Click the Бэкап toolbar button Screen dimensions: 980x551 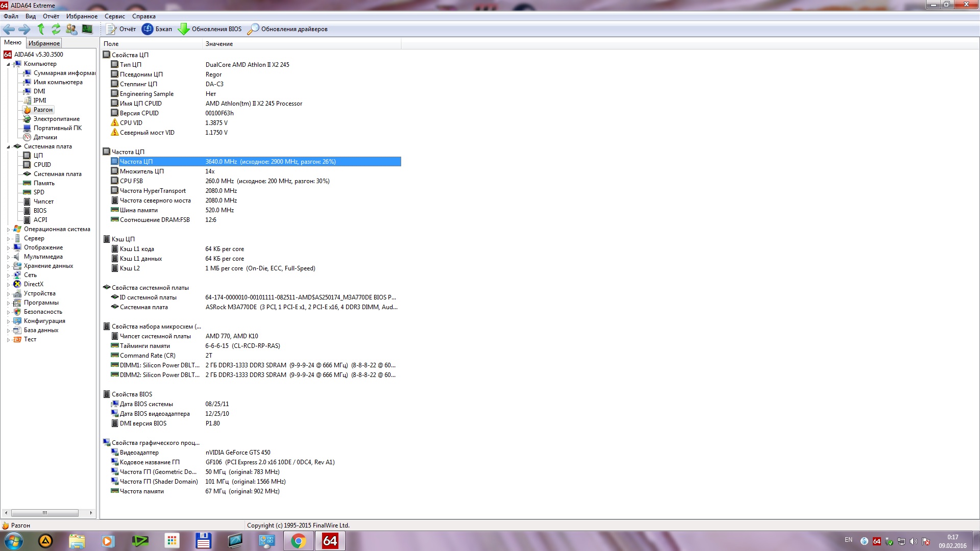(157, 29)
